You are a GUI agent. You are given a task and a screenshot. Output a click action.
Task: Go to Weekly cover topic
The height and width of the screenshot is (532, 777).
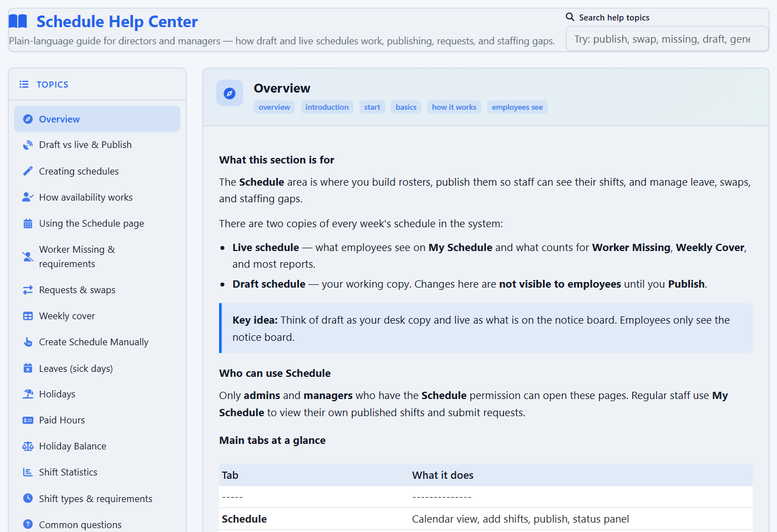tap(97, 316)
